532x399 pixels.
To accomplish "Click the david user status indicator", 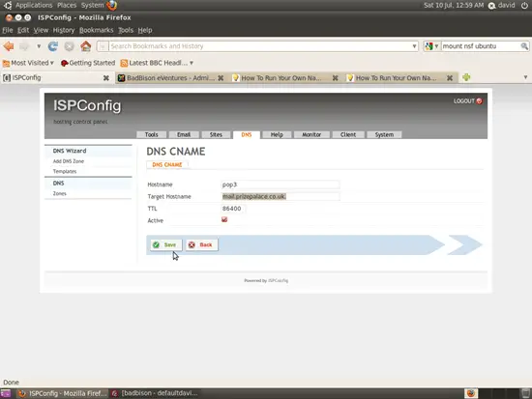I will (501, 6).
